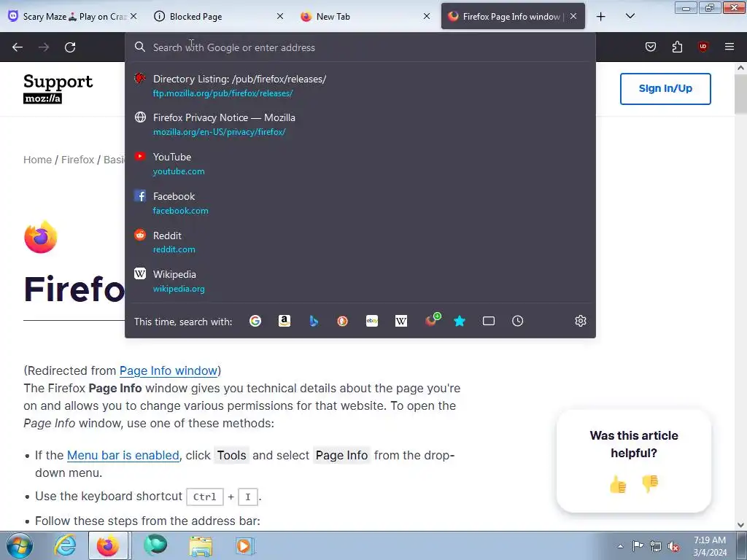This screenshot has width=747, height=560.
Task: Add the Firefox search engine with plus badge
Action: [x=432, y=320]
